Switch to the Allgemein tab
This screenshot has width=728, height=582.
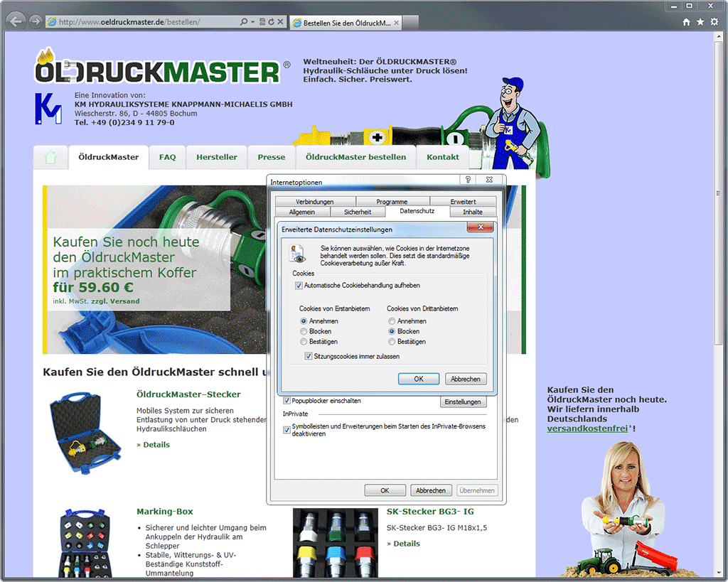click(302, 212)
